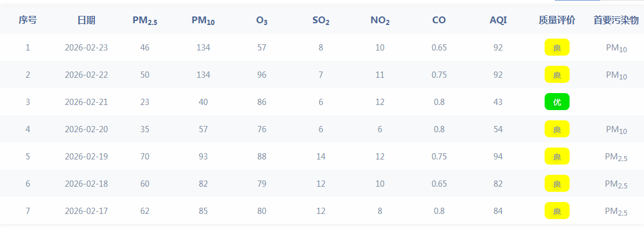The height and width of the screenshot is (227, 644).
Task: Click the O3 column header
Action: tap(262, 20)
